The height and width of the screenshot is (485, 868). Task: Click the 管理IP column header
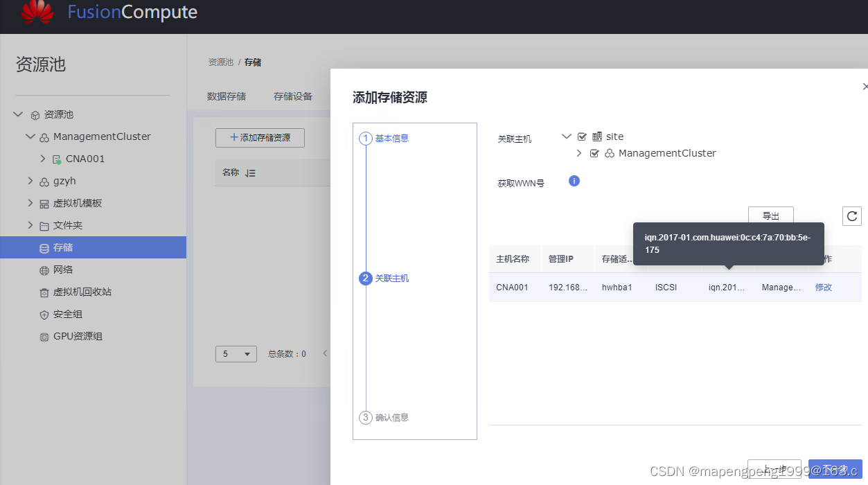click(x=561, y=259)
